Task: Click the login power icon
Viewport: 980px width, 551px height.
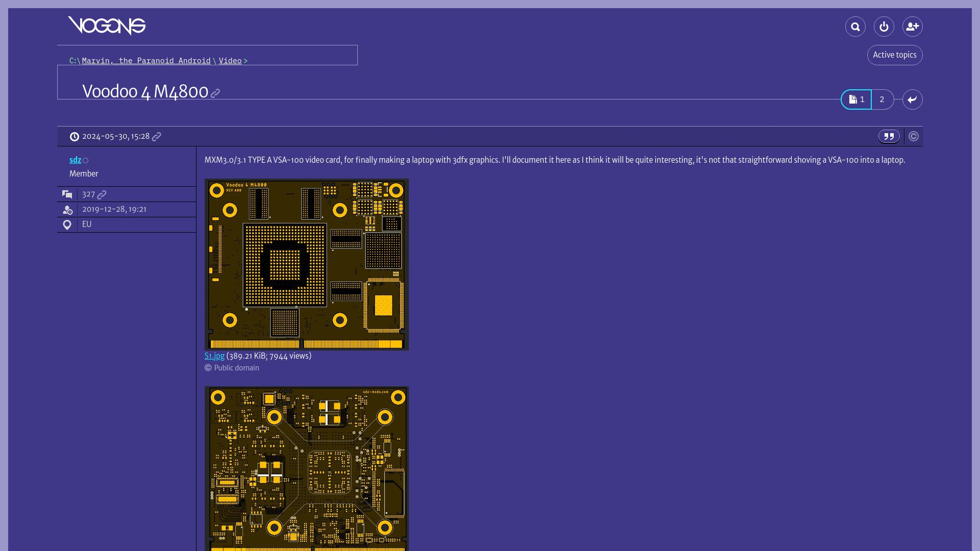Action: coord(884,27)
